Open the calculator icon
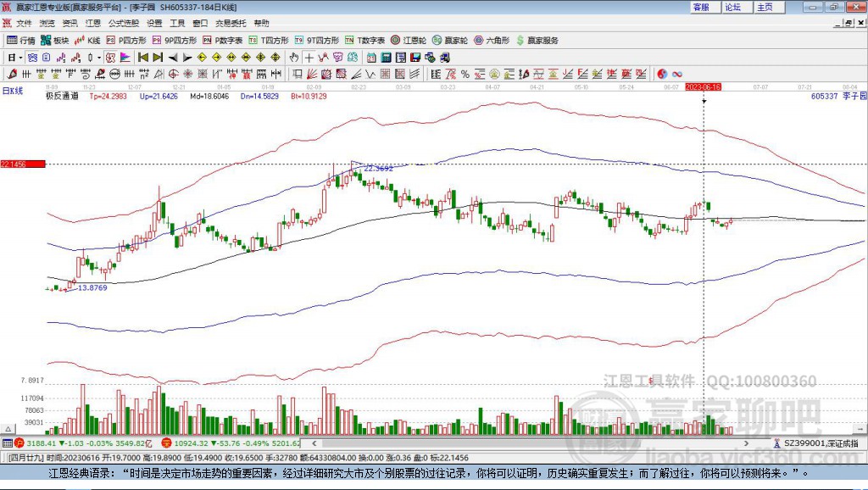Screen dimensions: 868x490 (x=387, y=58)
